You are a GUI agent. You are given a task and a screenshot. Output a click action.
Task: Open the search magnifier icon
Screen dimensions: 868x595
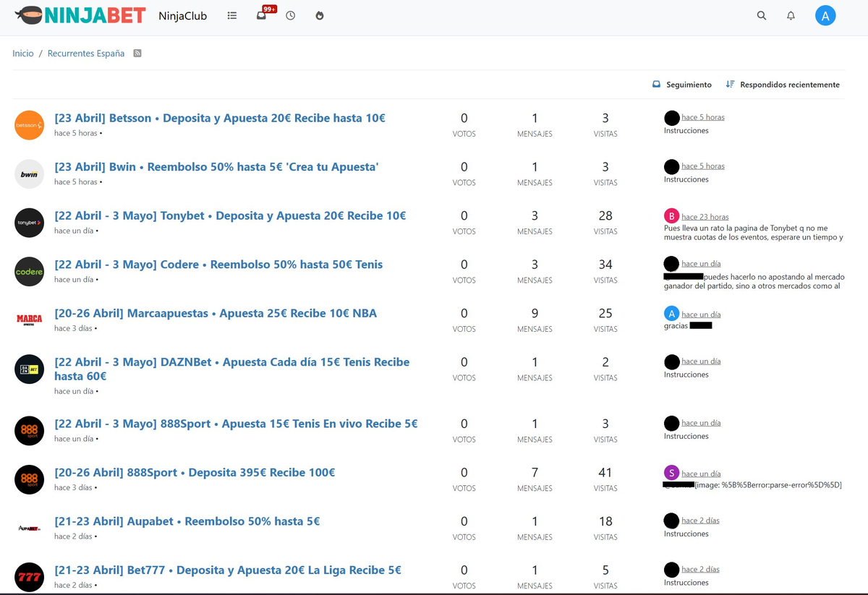tap(761, 15)
